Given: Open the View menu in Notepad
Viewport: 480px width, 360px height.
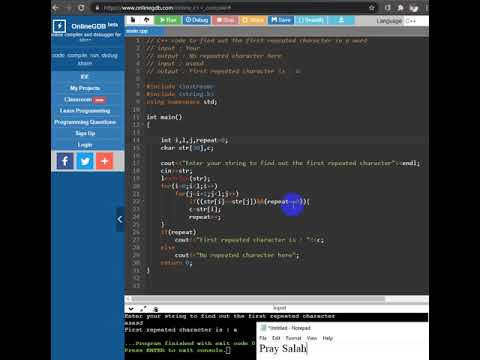Looking at the screenshot, I should tap(312, 338).
